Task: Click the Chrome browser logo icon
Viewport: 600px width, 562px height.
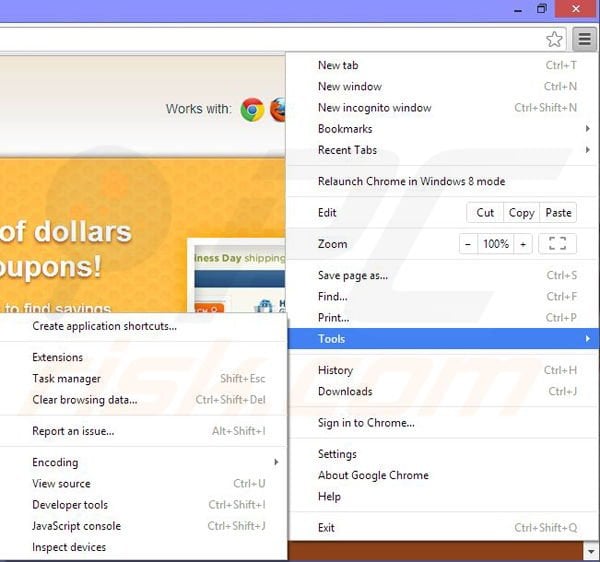Action: click(x=252, y=109)
